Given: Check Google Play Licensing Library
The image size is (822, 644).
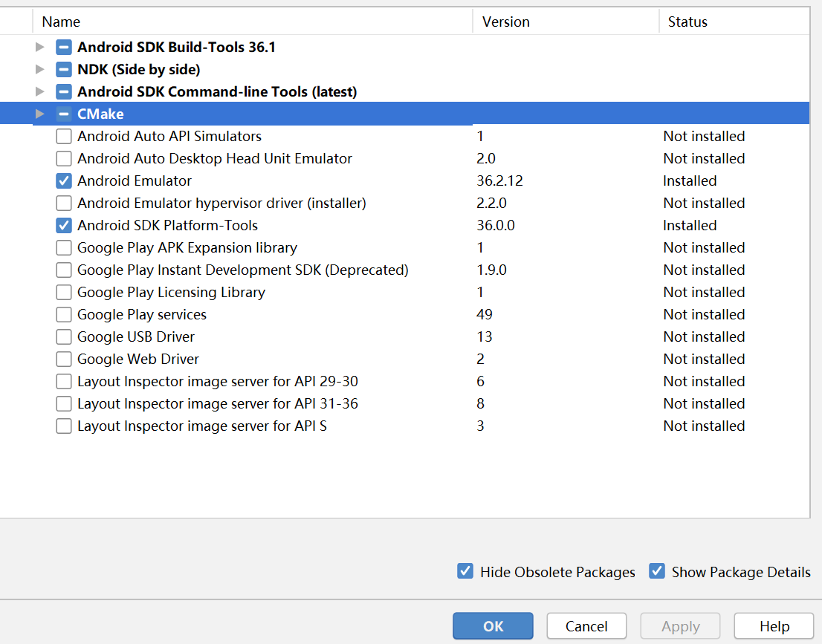Looking at the screenshot, I should [x=64, y=292].
